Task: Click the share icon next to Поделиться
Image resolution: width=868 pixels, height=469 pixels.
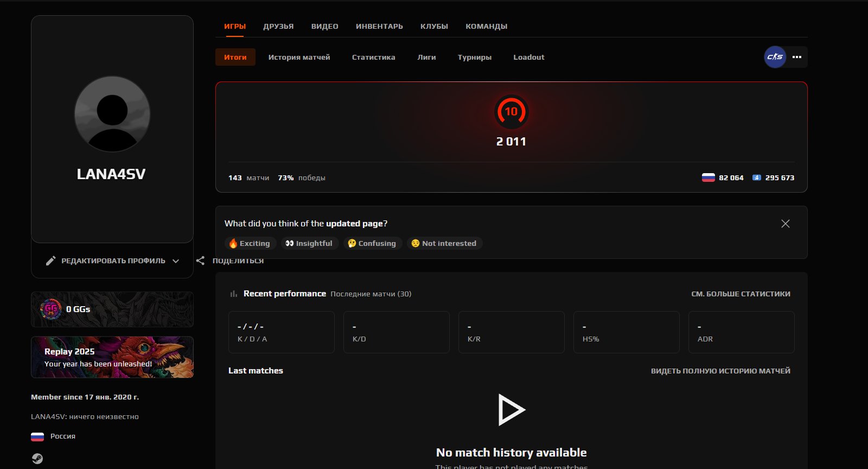Action: [200, 261]
